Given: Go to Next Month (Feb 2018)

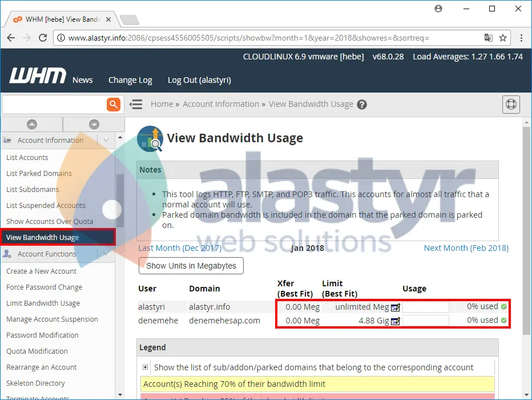Looking at the screenshot, I should (466, 248).
